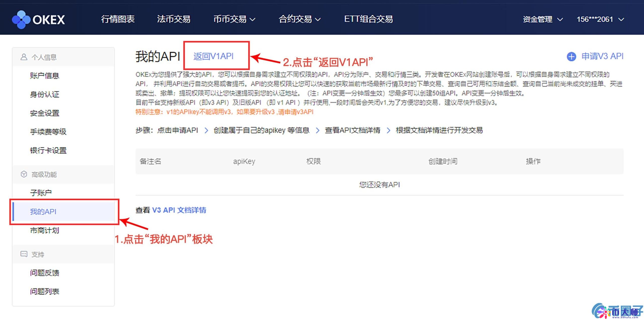Image resolution: width=644 pixels, height=319 pixels.
Task: Select 安全设置 in the sidebar
Action: [45, 113]
